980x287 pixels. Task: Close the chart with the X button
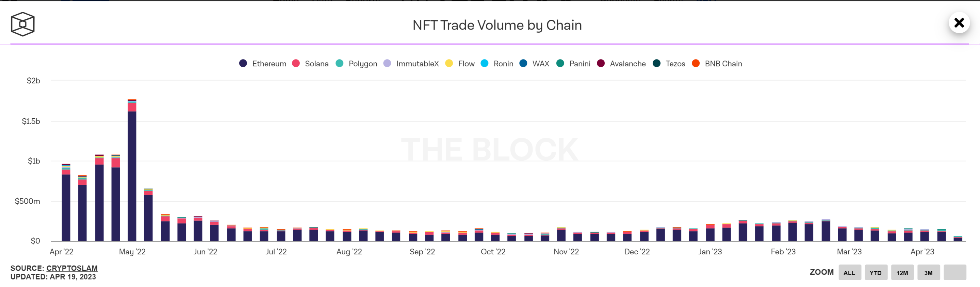(x=959, y=23)
